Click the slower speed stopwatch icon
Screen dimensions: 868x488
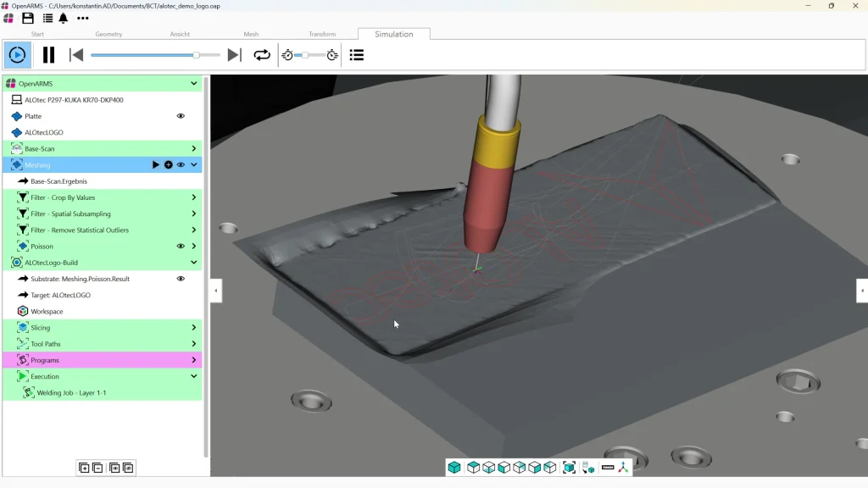[x=287, y=55]
